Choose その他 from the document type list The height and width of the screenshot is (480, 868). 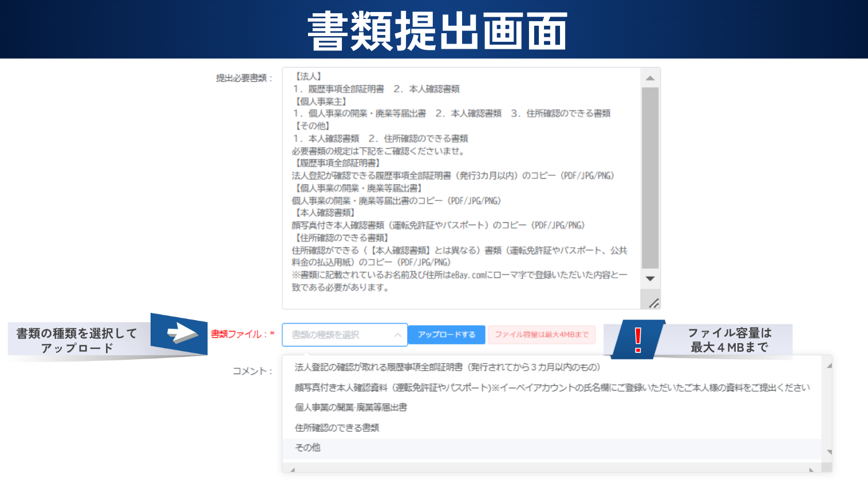click(x=307, y=448)
